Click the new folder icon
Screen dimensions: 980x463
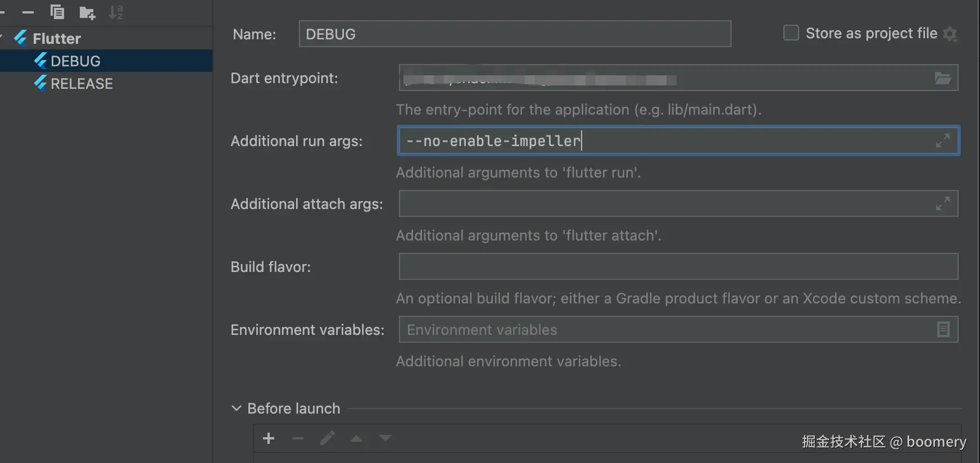(x=87, y=12)
